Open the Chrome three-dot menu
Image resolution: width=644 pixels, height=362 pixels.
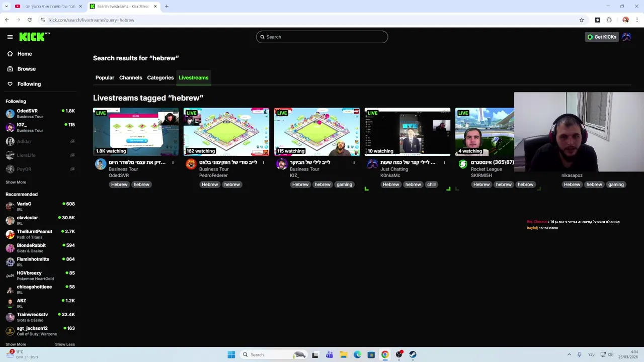pyautogui.click(x=637, y=20)
